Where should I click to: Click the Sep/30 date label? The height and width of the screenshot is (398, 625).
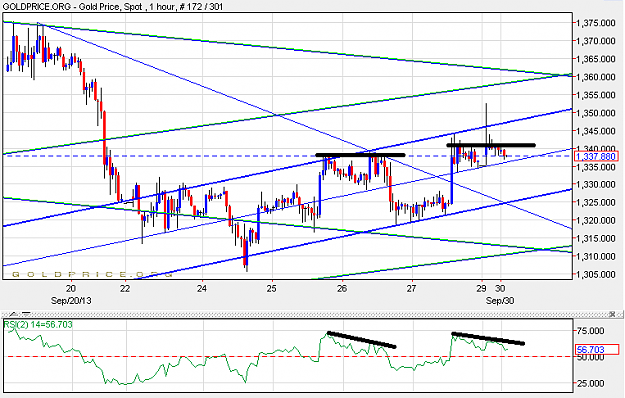500,301
